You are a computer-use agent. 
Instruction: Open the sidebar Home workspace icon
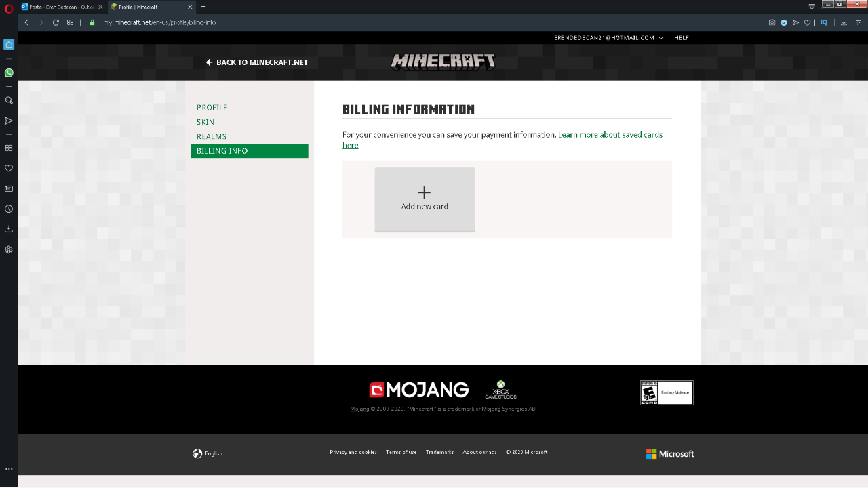(x=9, y=45)
